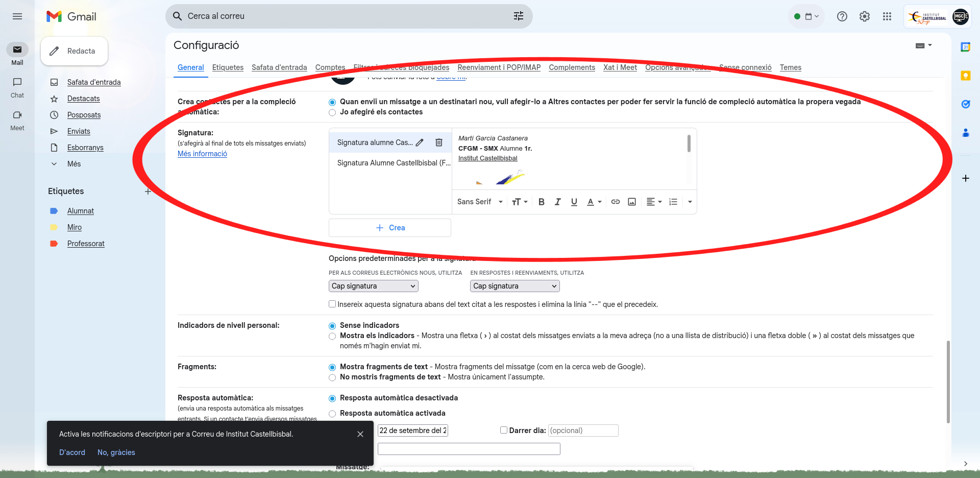Screen dimensions: 980x478
Task: Enable 'Insereix aquesta signatura' checkbox
Action: click(x=332, y=304)
